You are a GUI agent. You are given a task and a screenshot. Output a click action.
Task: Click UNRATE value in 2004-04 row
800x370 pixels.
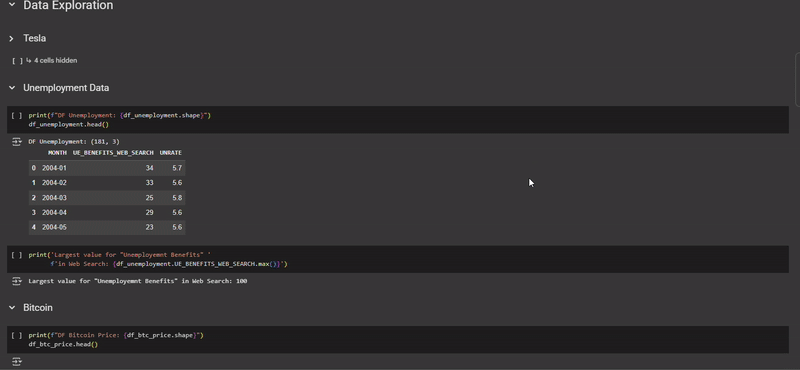point(177,212)
